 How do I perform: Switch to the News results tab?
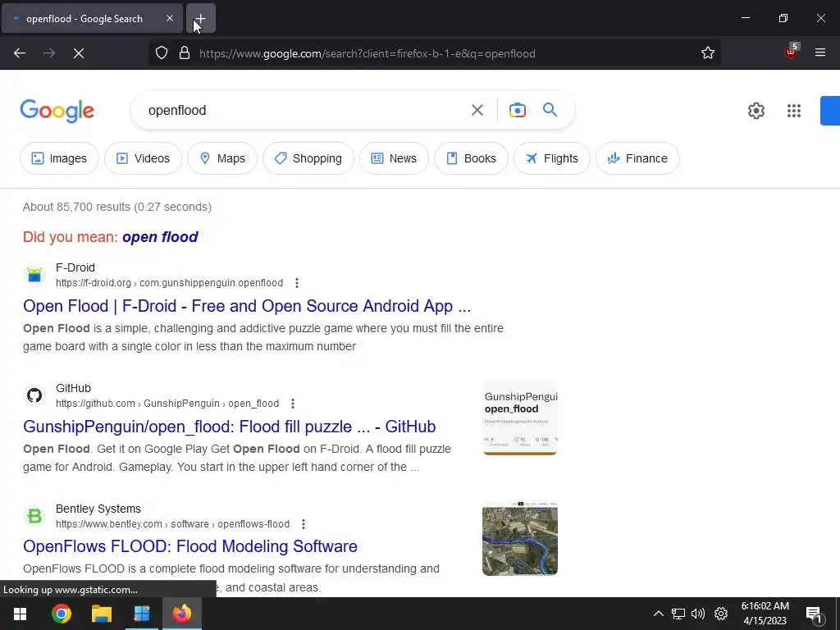395,158
